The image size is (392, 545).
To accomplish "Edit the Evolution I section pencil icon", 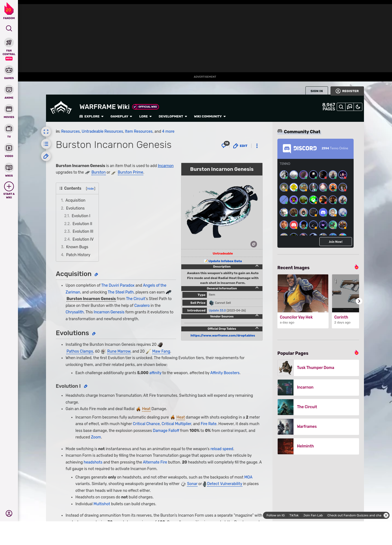I will tap(85, 386).
